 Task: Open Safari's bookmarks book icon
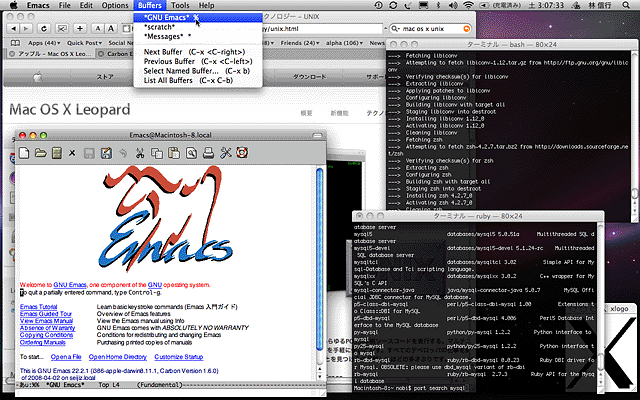15,43
